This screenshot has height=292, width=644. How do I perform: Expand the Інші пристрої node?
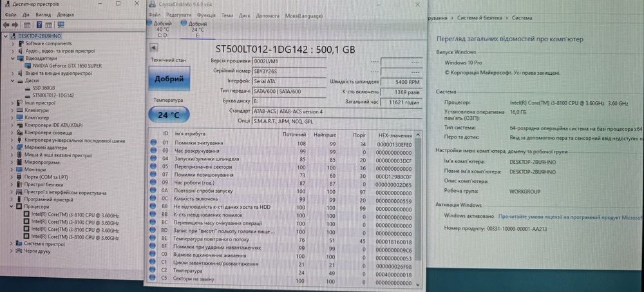click(13, 103)
